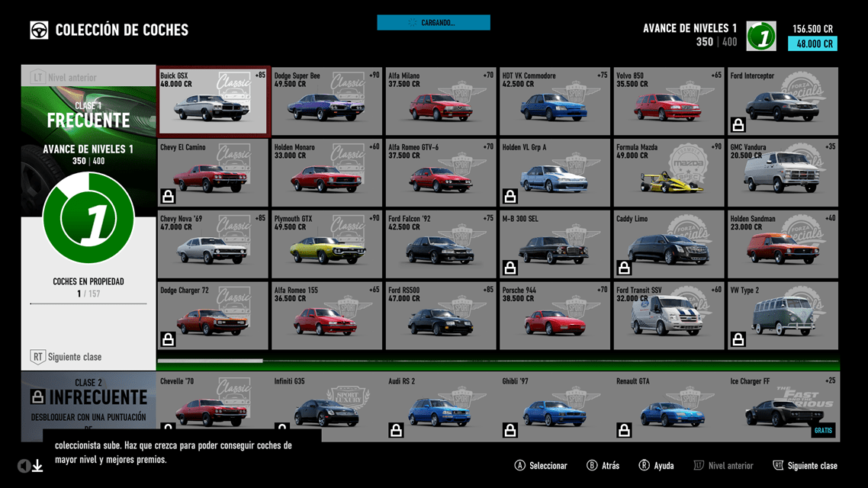Click the steering wheel icon beside Colección de Coches
The image size is (868, 488).
39,30
